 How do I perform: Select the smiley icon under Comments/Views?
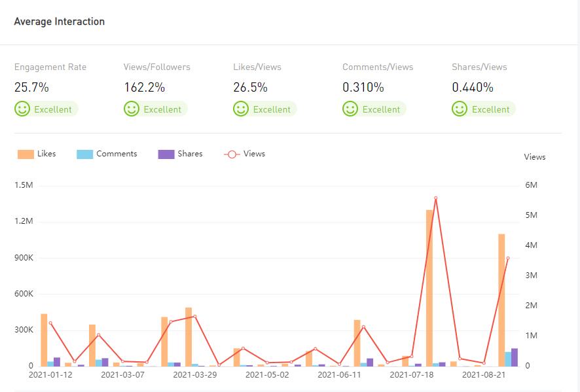[350, 109]
